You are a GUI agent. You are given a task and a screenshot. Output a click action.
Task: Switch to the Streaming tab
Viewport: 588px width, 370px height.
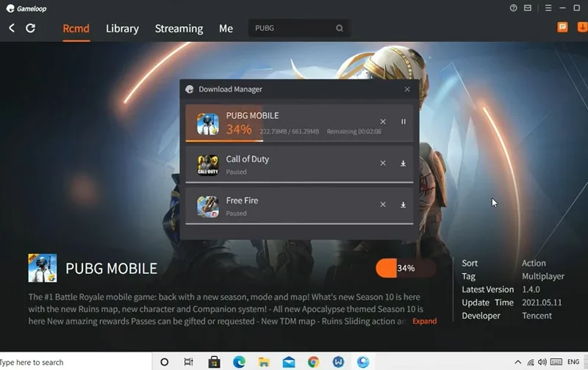179,29
